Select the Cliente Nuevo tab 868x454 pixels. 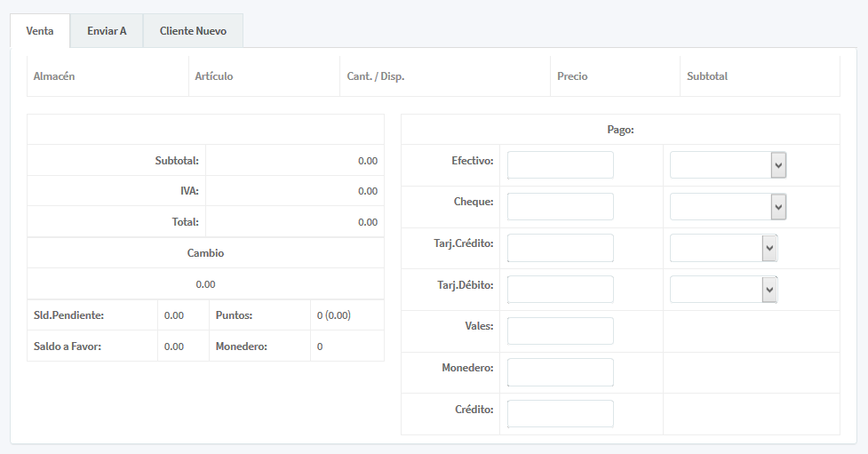[193, 31]
